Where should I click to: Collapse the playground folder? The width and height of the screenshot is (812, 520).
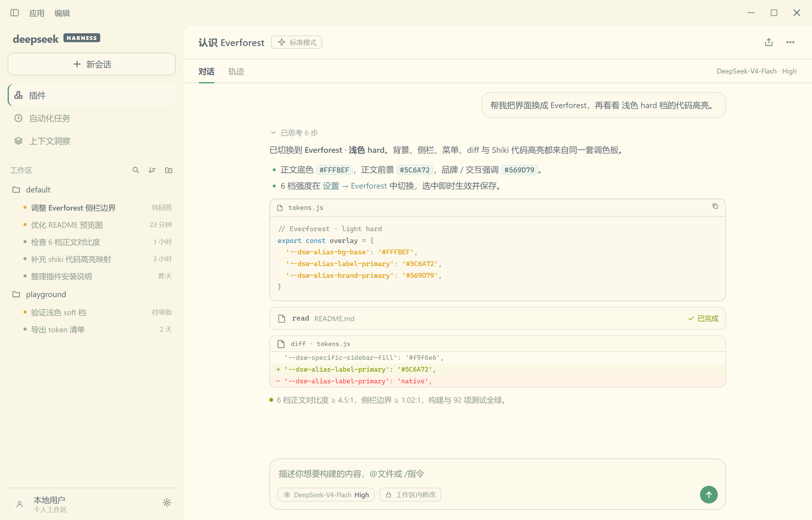coord(92,295)
